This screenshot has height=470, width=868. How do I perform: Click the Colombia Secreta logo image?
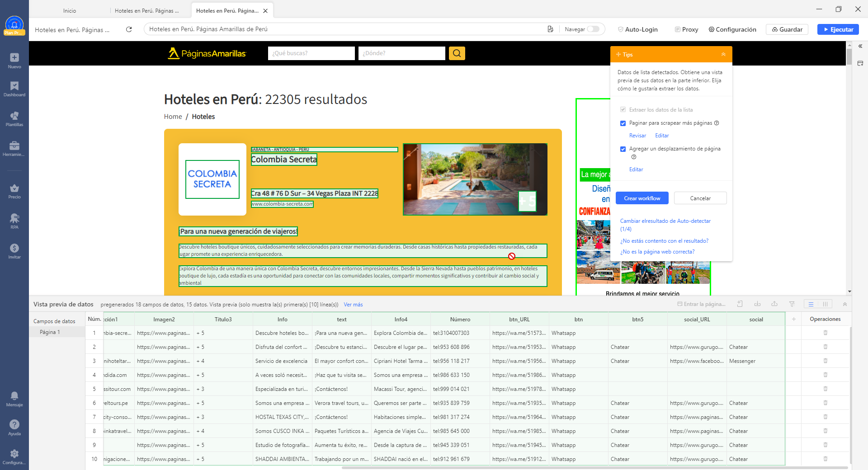(212, 179)
